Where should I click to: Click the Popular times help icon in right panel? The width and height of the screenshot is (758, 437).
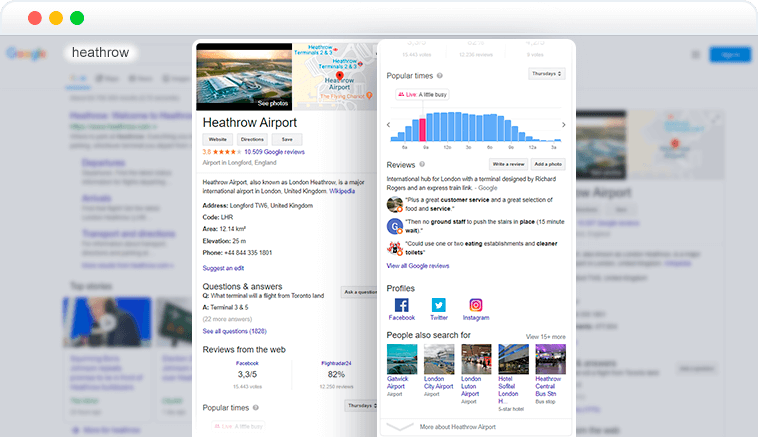pyautogui.click(x=440, y=76)
